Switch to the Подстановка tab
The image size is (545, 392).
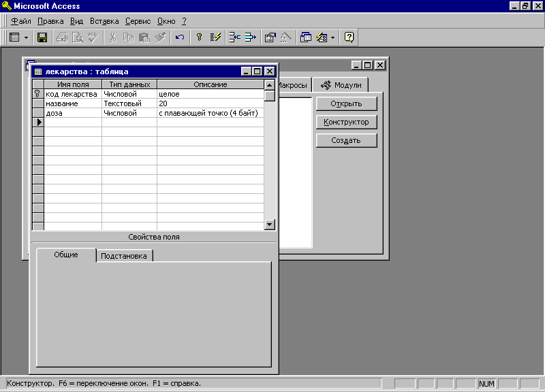(124, 256)
